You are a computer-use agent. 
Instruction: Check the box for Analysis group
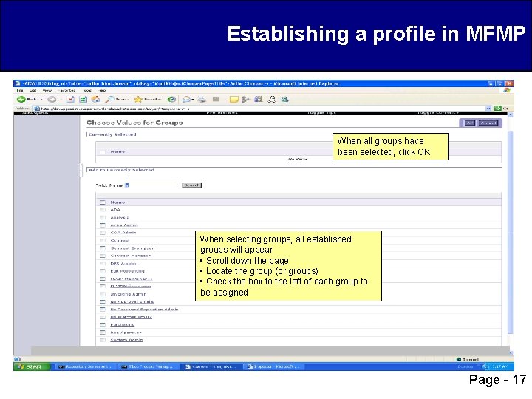click(103, 217)
